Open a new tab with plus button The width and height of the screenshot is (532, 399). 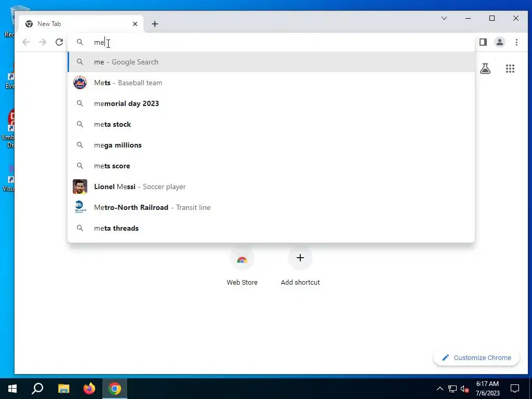coord(155,24)
